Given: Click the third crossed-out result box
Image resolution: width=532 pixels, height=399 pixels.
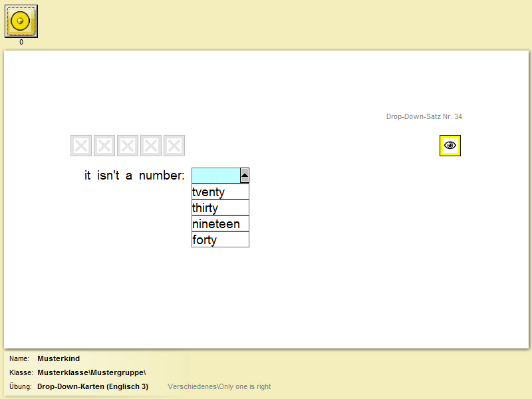Looking at the screenshot, I should (x=128, y=146).
